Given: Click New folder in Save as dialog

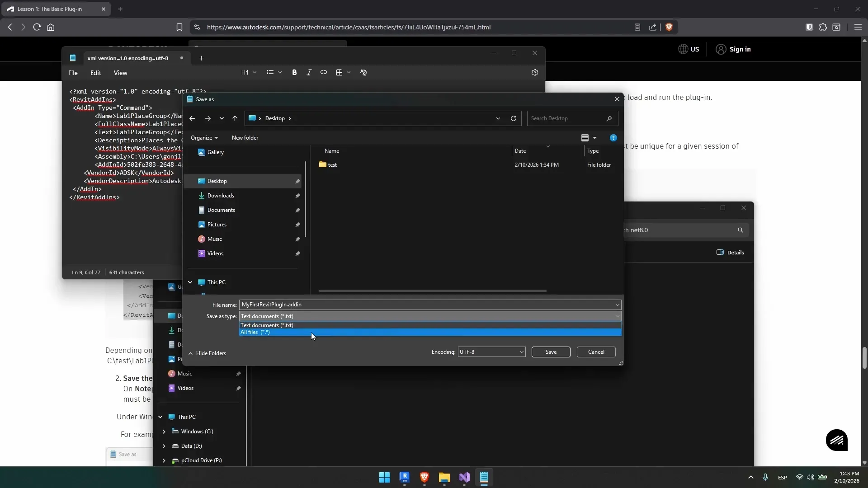Looking at the screenshot, I should coord(245,138).
